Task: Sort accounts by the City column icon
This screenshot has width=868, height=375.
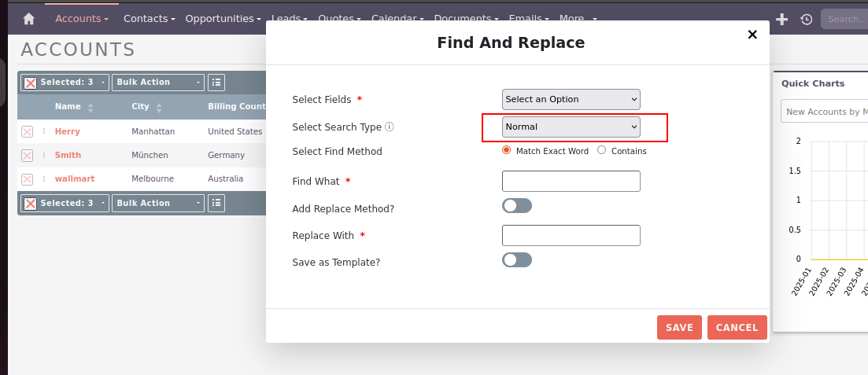Action: [159, 107]
